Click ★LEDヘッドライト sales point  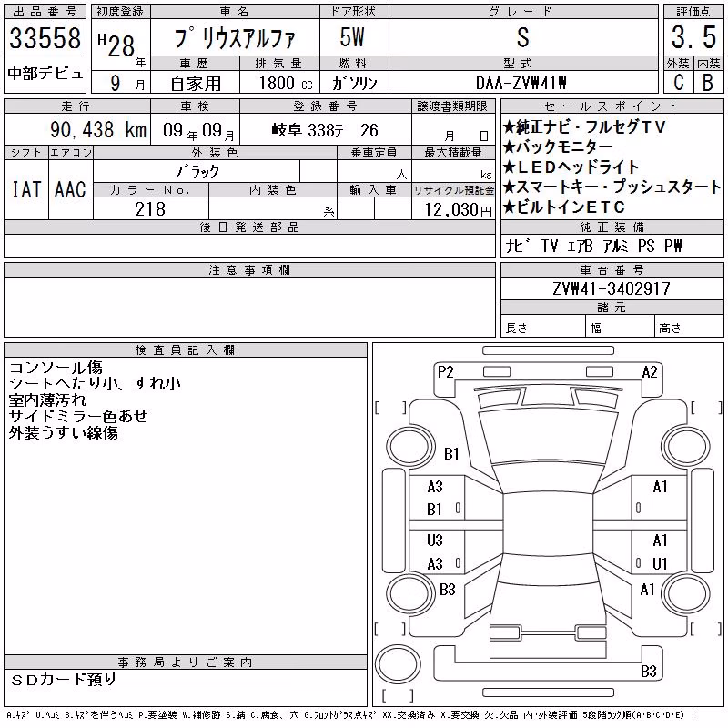pyautogui.click(x=571, y=167)
